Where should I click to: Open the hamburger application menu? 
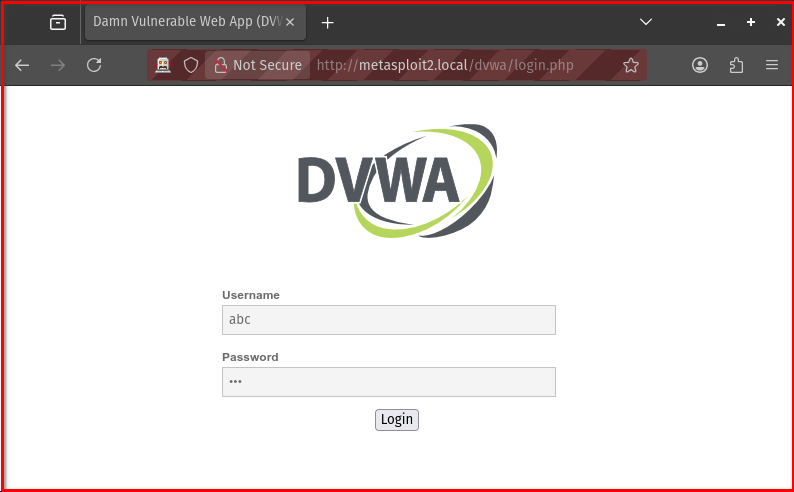(x=772, y=65)
